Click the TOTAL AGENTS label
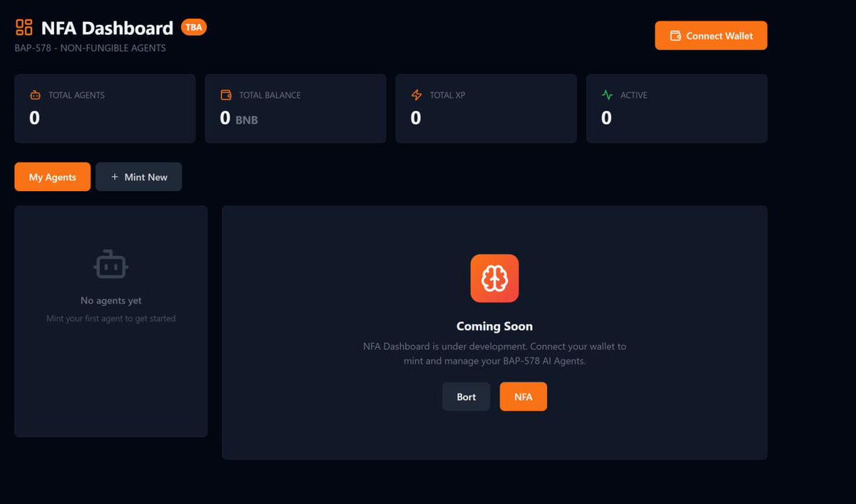This screenshot has height=504, width=856. tap(76, 95)
